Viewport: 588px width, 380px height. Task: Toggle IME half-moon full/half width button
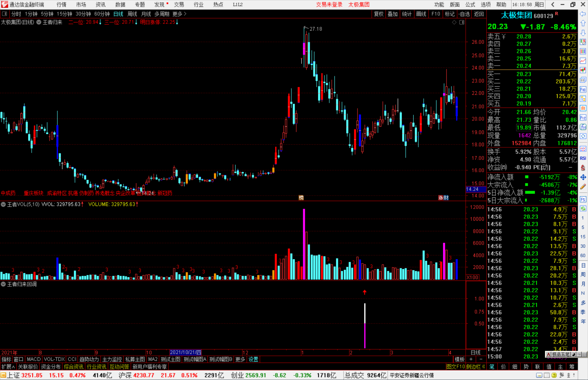coord(573,354)
